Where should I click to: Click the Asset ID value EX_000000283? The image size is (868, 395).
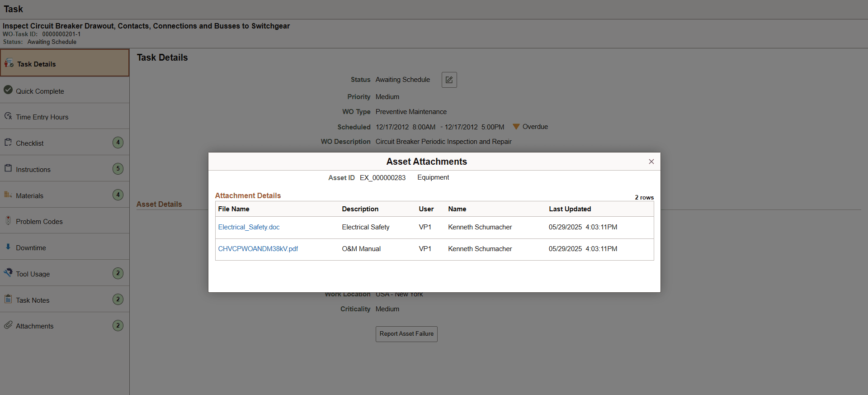[382, 178]
